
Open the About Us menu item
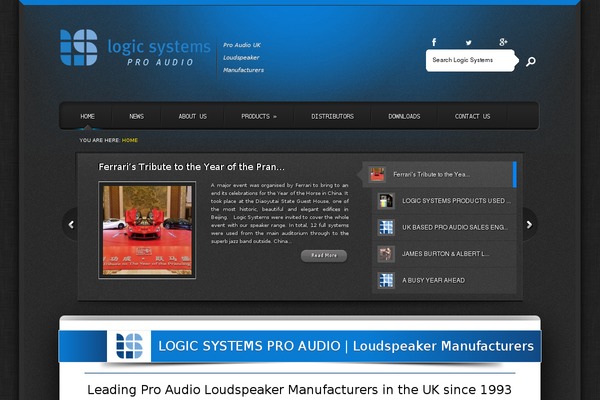point(192,116)
